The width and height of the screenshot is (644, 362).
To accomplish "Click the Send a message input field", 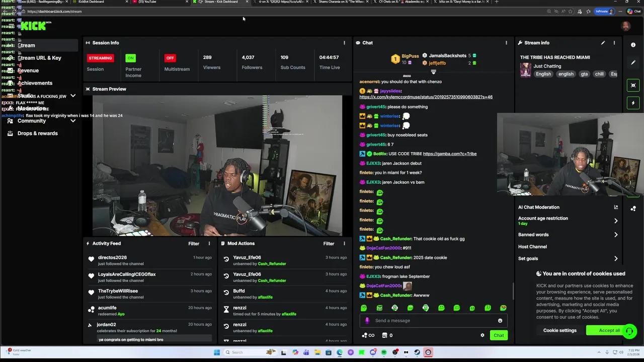I will point(433,320).
